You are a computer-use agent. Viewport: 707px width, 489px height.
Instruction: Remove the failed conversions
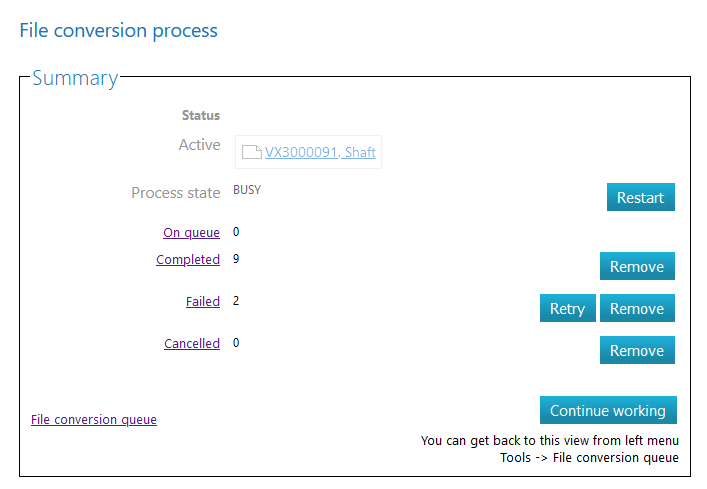click(637, 309)
